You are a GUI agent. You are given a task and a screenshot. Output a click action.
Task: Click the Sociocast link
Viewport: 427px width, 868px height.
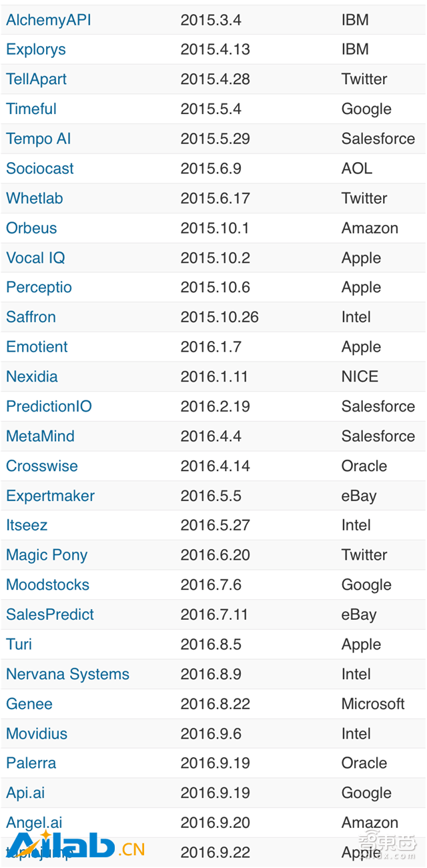click(40, 168)
